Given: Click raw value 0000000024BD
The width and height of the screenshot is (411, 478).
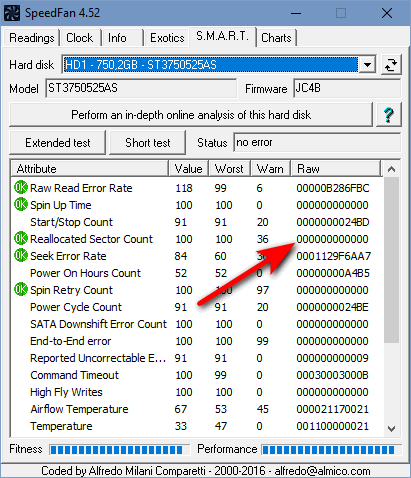Looking at the screenshot, I should pos(333,222).
